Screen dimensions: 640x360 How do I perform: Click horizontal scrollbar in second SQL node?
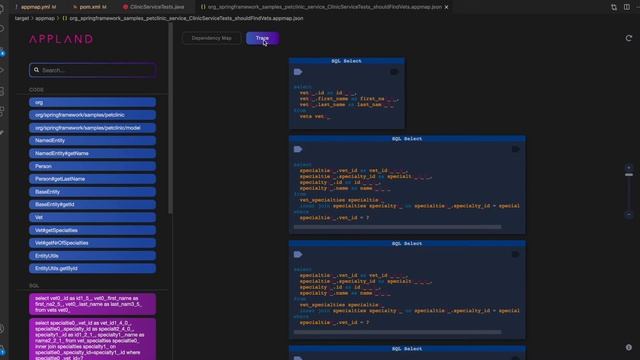pyautogui.click(x=397, y=227)
